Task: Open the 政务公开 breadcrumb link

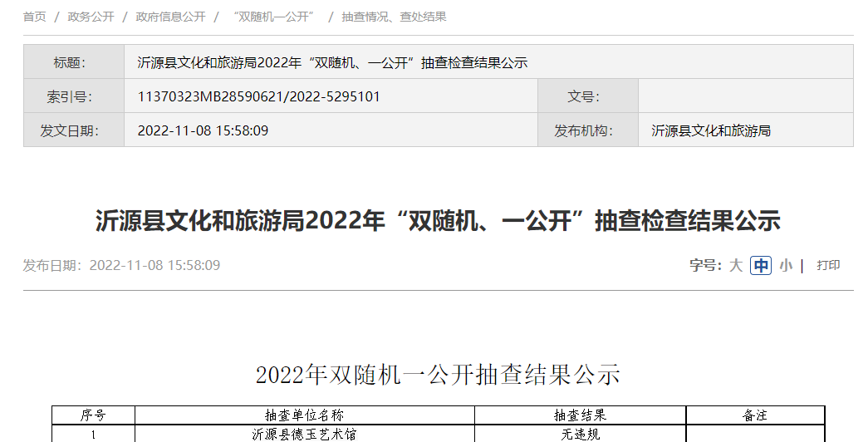Action: pos(91,17)
